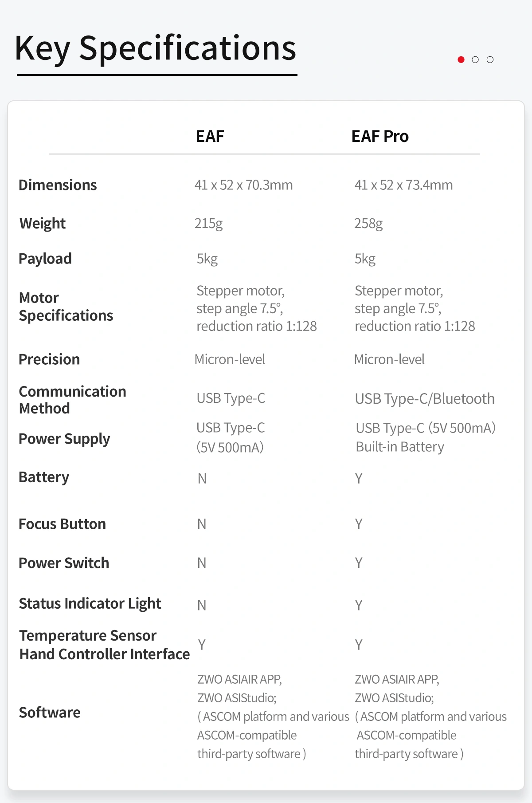Click the Payload row label
The height and width of the screenshot is (803, 532).
(x=45, y=259)
